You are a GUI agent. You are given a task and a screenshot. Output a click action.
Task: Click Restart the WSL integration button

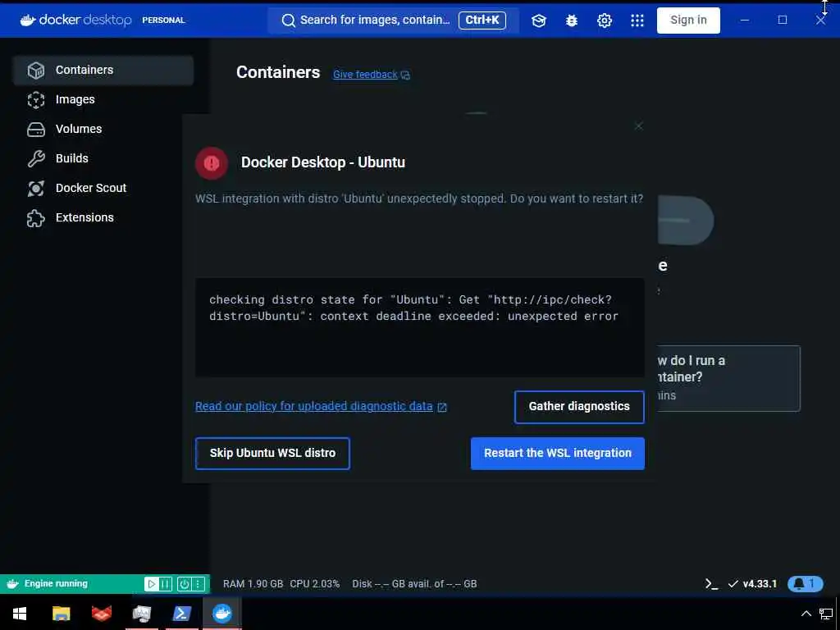(558, 453)
